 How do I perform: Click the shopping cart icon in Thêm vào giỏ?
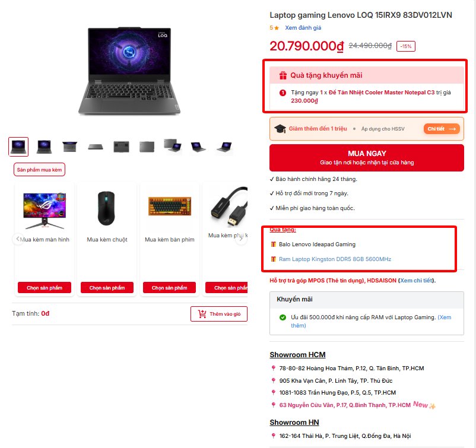202,314
